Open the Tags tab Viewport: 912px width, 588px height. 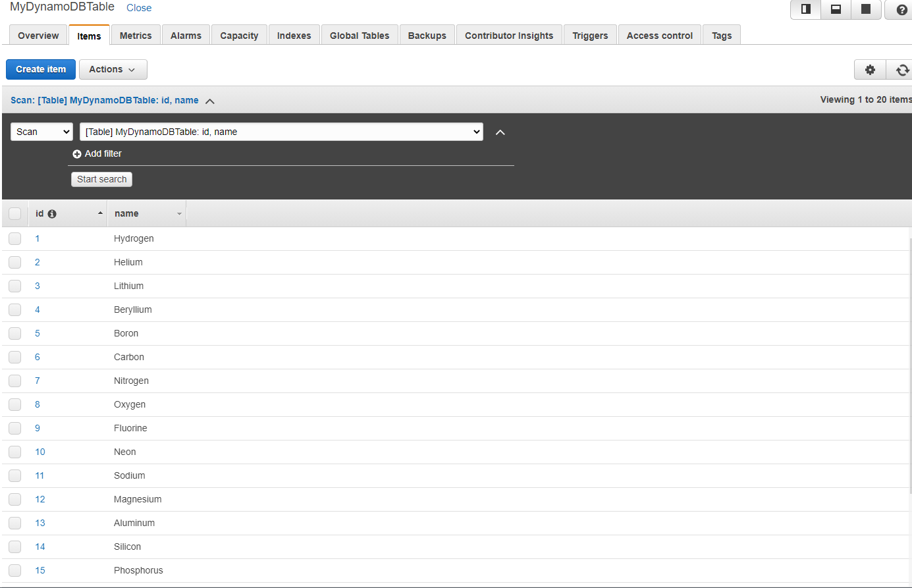[x=722, y=36]
